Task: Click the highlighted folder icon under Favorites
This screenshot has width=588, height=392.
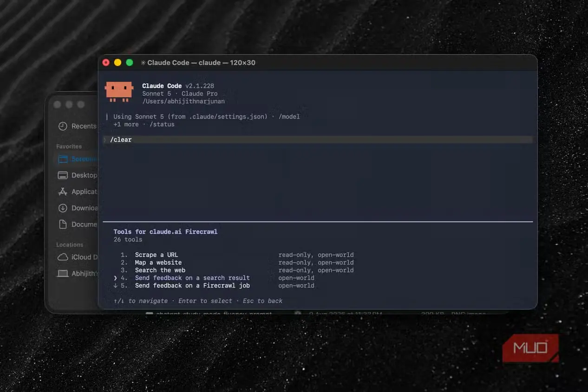Action: [x=63, y=159]
